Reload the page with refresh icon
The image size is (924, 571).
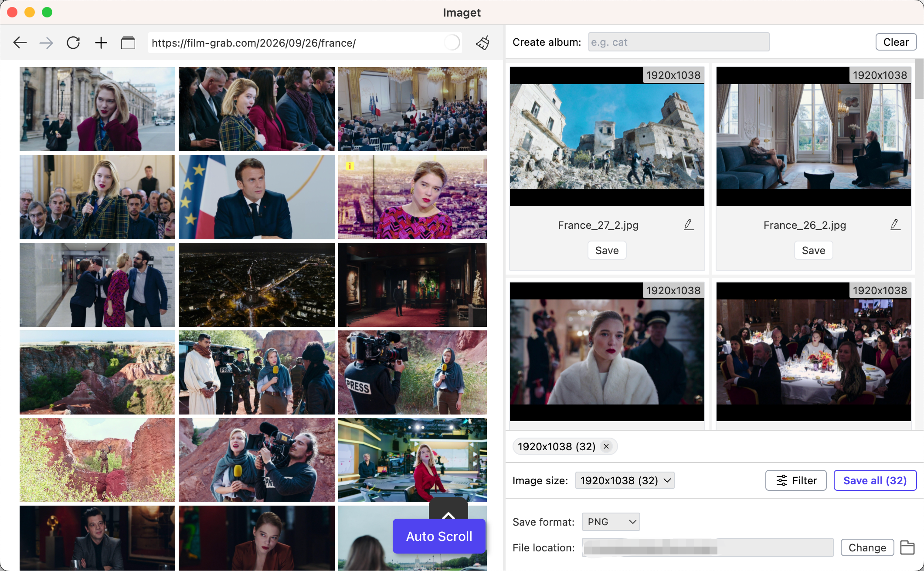point(73,43)
